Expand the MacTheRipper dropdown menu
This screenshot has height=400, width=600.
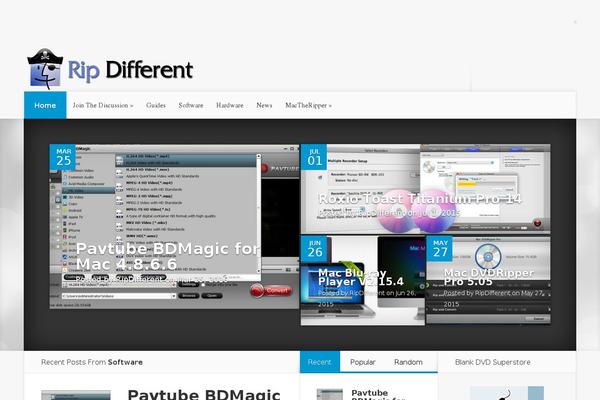(308, 105)
